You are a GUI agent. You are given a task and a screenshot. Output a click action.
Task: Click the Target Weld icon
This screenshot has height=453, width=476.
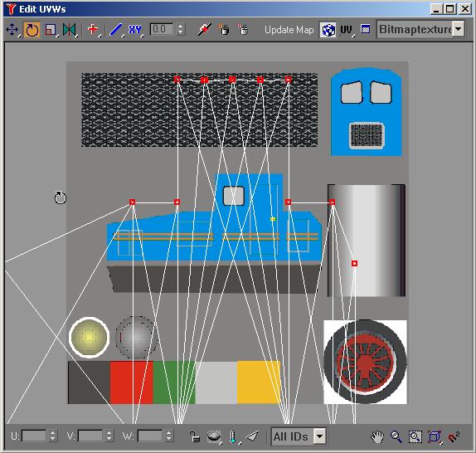pos(205,29)
